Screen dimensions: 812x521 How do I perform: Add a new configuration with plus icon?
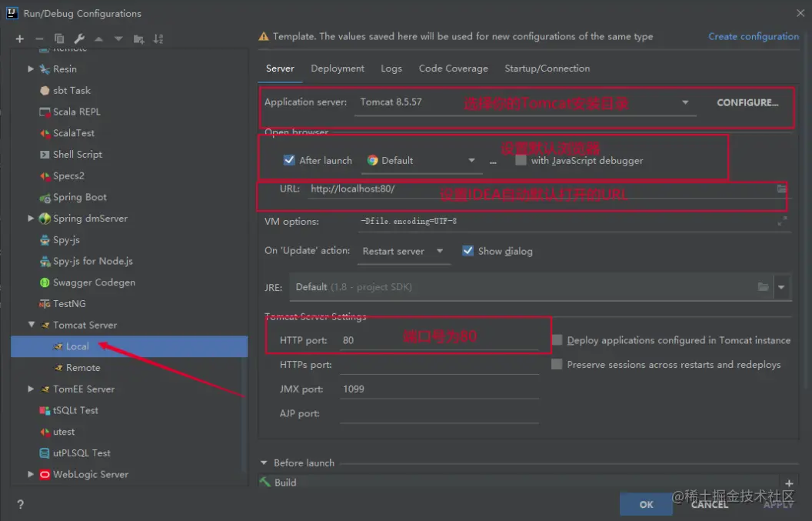pyautogui.click(x=20, y=39)
